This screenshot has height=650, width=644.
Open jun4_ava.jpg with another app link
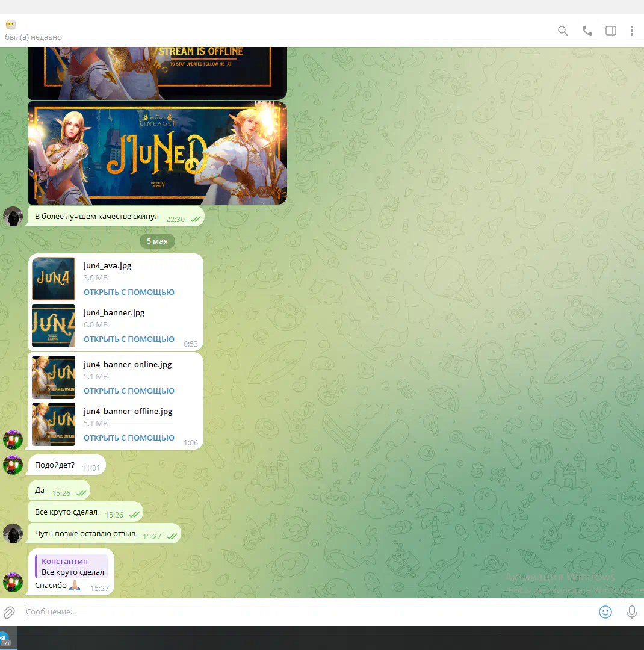(x=129, y=292)
